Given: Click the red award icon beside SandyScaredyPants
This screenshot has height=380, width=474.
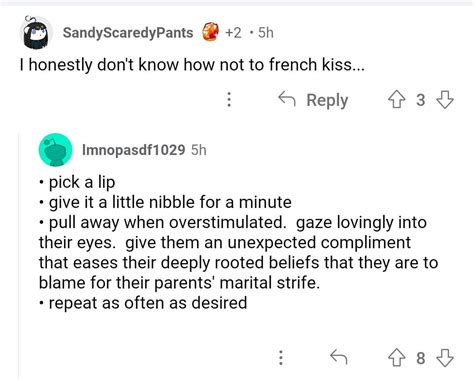Looking at the screenshot, I should [x=211, y=32].
